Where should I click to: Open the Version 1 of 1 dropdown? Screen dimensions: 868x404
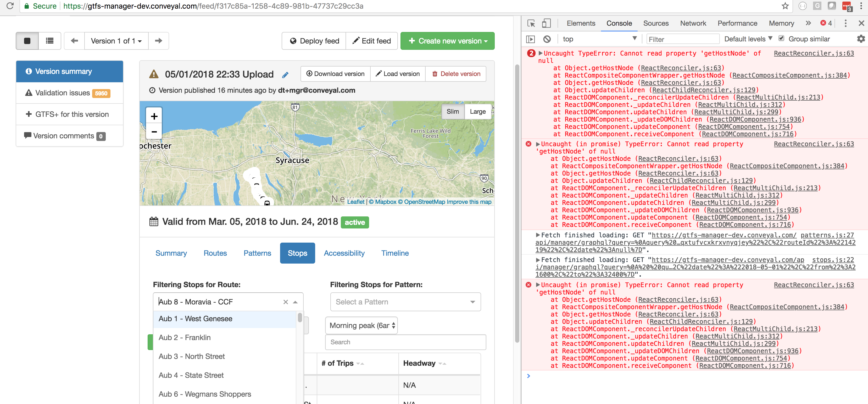116,41
